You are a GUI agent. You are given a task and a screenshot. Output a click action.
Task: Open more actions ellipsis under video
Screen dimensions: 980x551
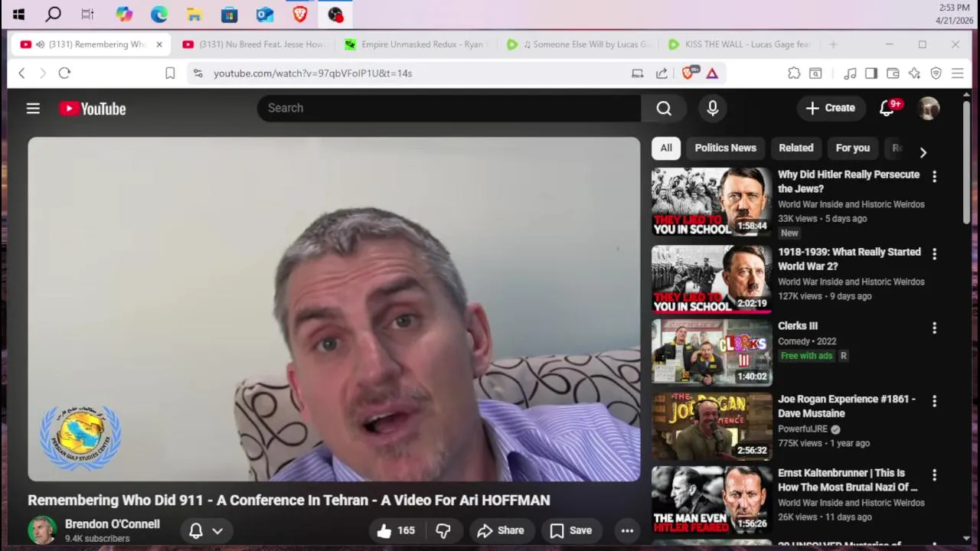627,530
